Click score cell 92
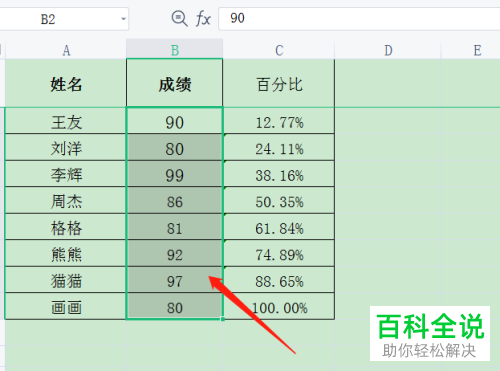 (x=175, y=254)
